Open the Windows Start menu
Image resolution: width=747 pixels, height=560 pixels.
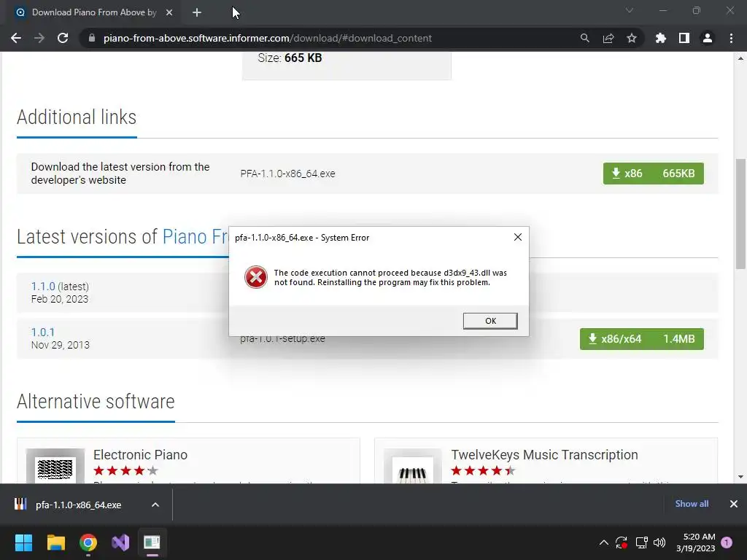click(23, 542)
